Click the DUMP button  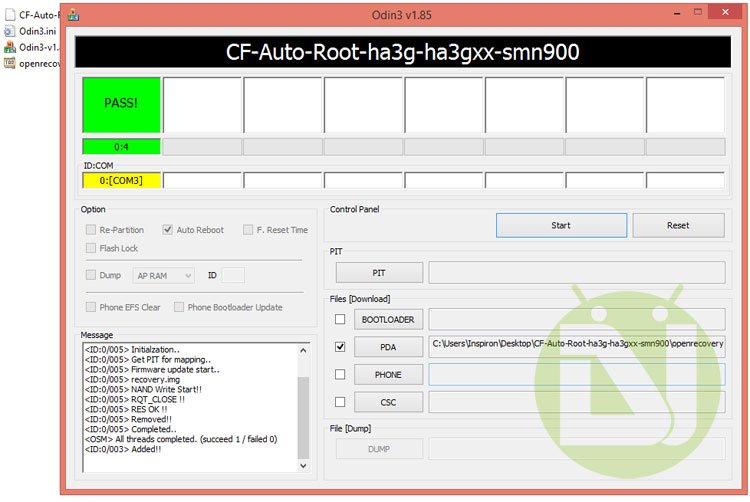point(379,449)
